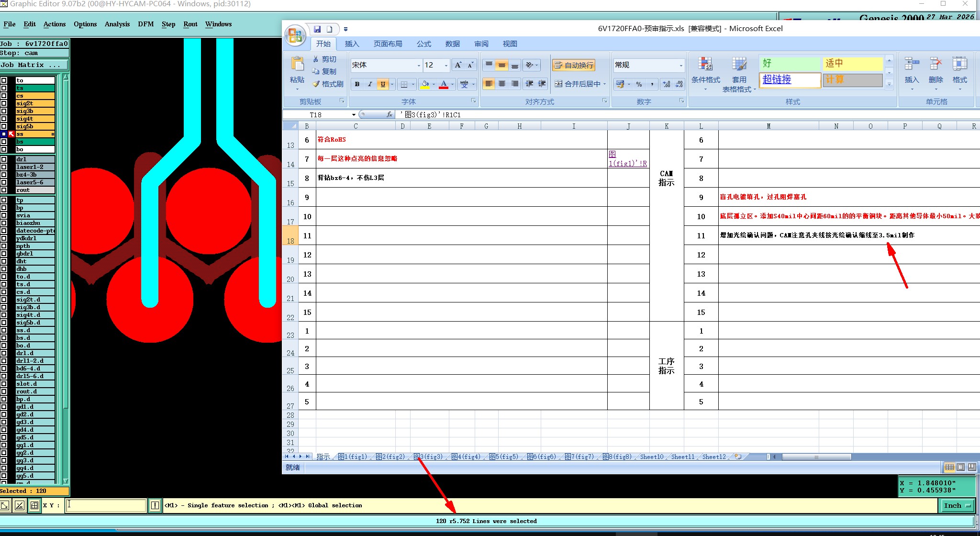Open the Inch units dropdown
Image resolution: width=980 pixels, height=536 pixels.
(957, 505)
